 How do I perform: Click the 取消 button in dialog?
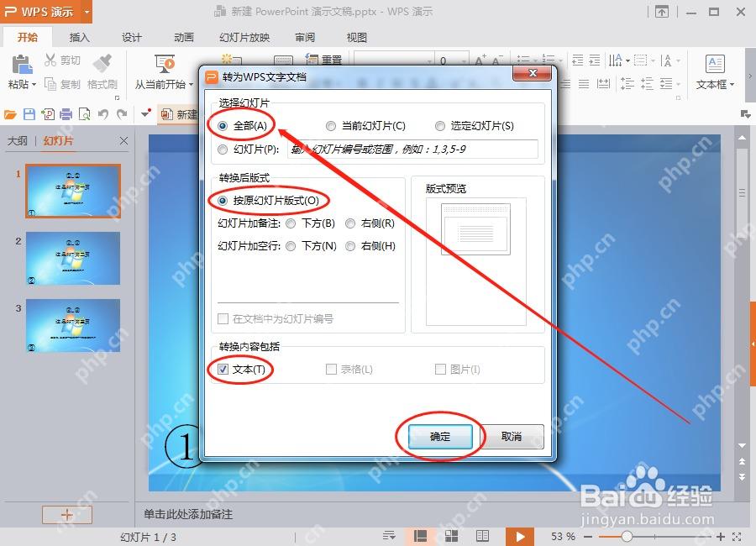(x=512, y=437)
